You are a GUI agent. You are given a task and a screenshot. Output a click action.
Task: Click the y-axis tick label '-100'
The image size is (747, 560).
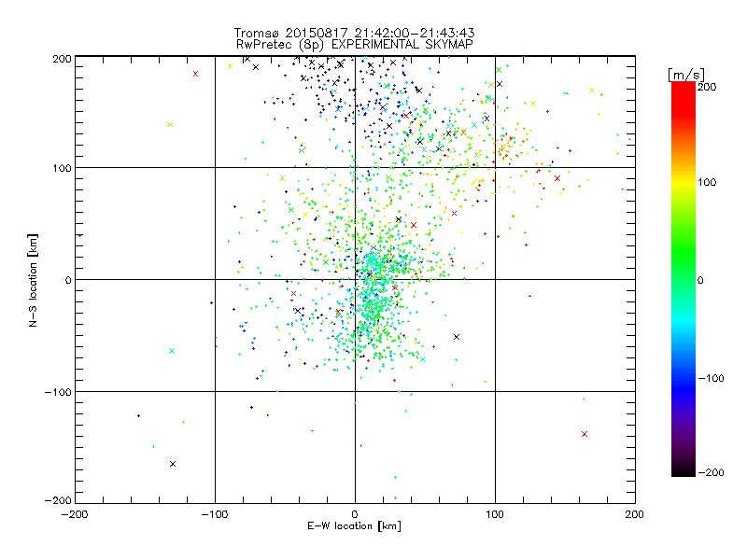[x=58, y=392]
